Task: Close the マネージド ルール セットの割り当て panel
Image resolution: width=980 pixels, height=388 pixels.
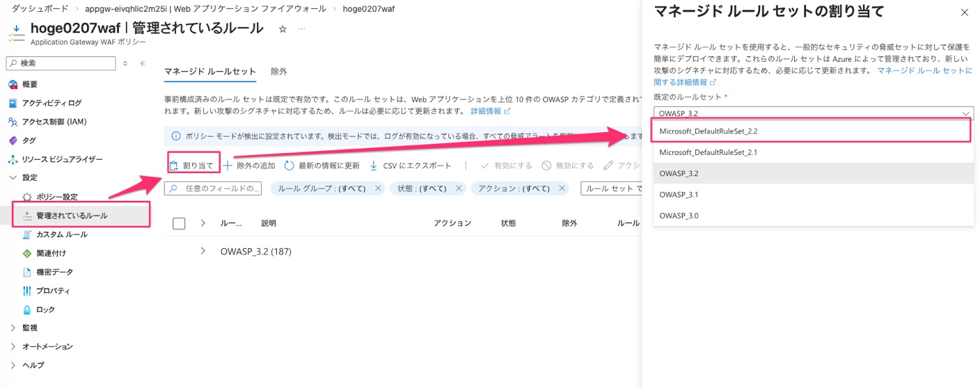Action: (x=964, y=13)
